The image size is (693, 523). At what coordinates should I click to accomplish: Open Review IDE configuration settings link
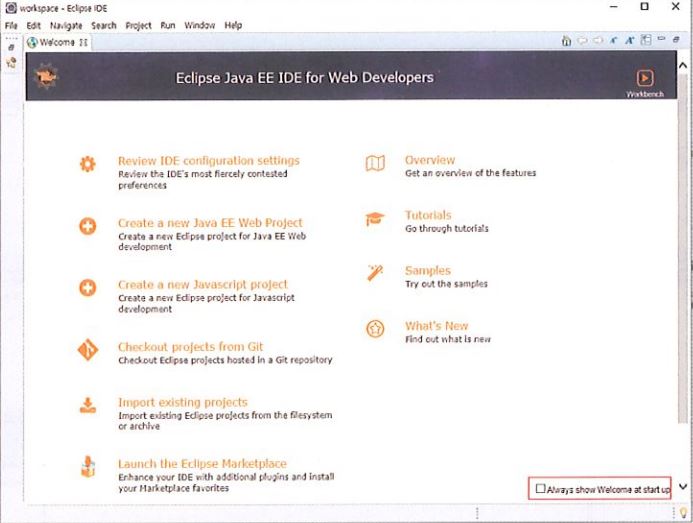click(x=209, y=160)
